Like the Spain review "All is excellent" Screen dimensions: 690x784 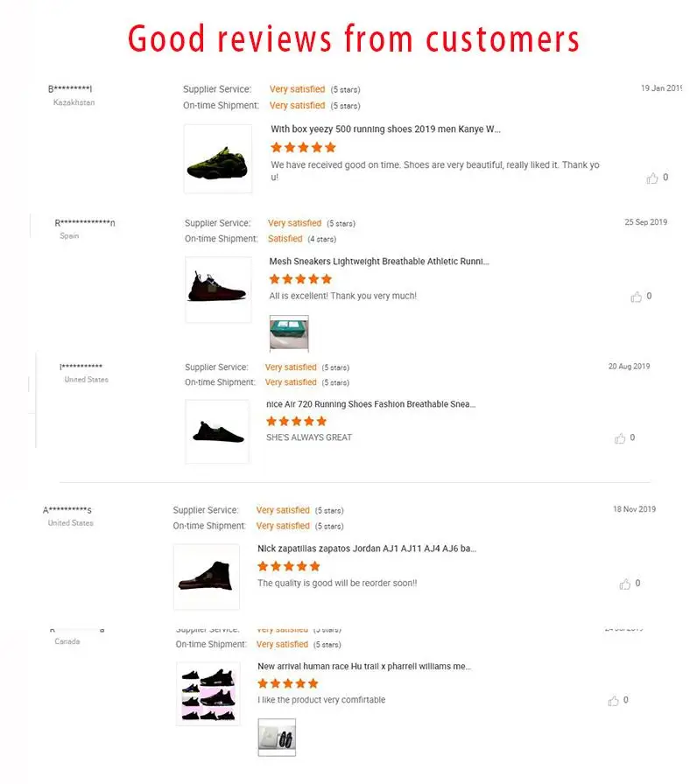(637, 297)
